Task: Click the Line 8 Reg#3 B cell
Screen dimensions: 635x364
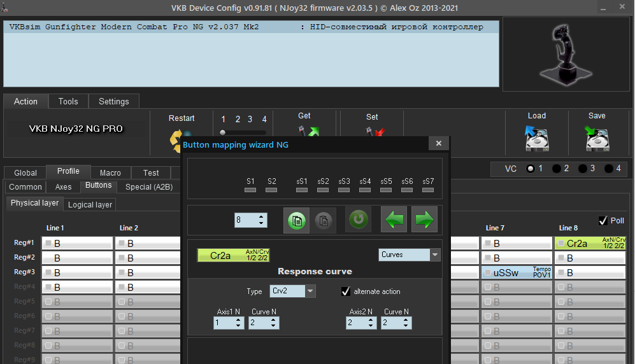Action: (x=590, y=272)
